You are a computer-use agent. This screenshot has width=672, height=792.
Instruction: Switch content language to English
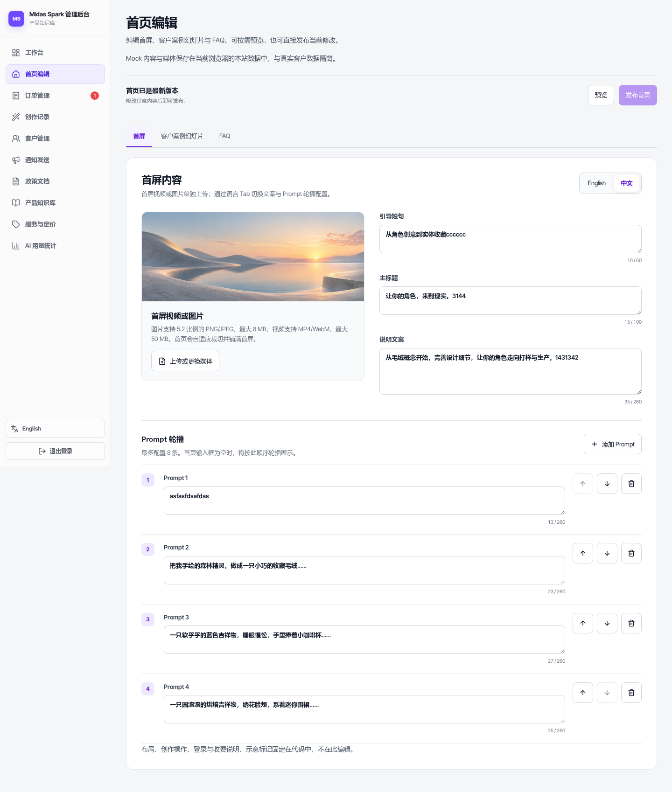pyautogui.click(x=596, y=183)
